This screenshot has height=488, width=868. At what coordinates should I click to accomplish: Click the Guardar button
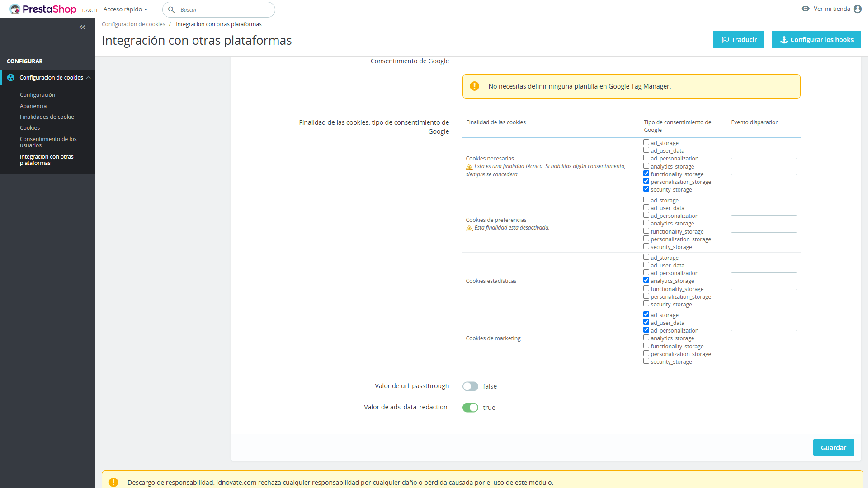833,447
